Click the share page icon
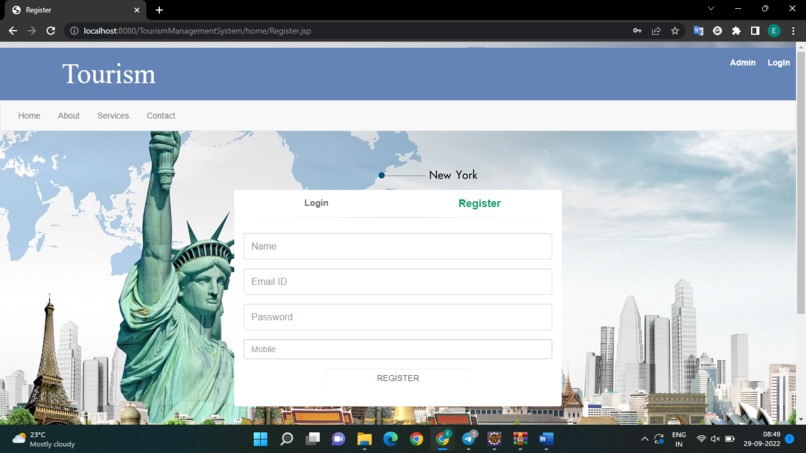 pos(656,31)
